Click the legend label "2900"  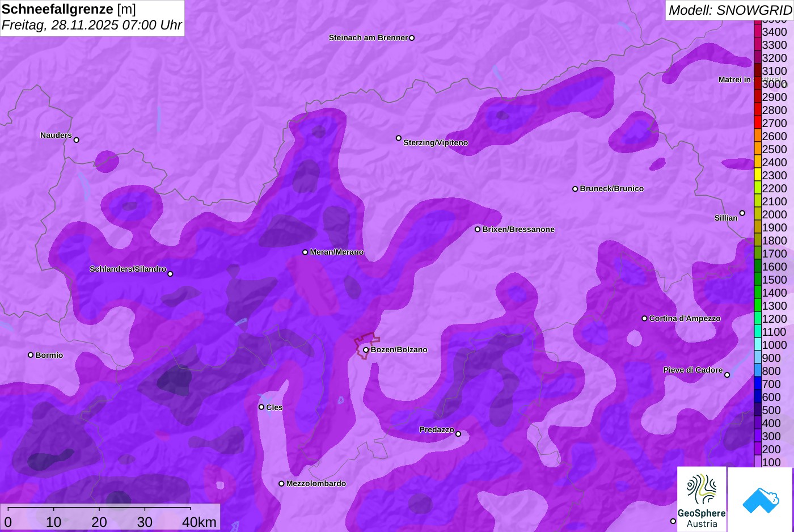pos(774,97)
